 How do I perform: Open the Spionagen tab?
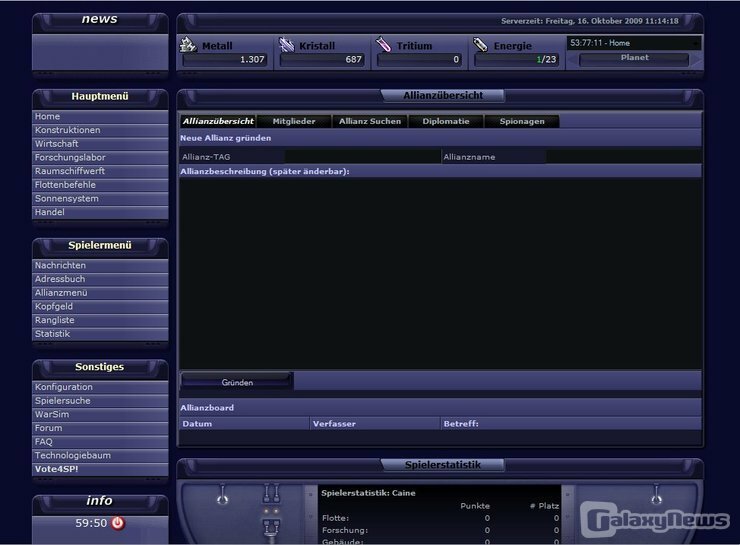click(522, 121)
